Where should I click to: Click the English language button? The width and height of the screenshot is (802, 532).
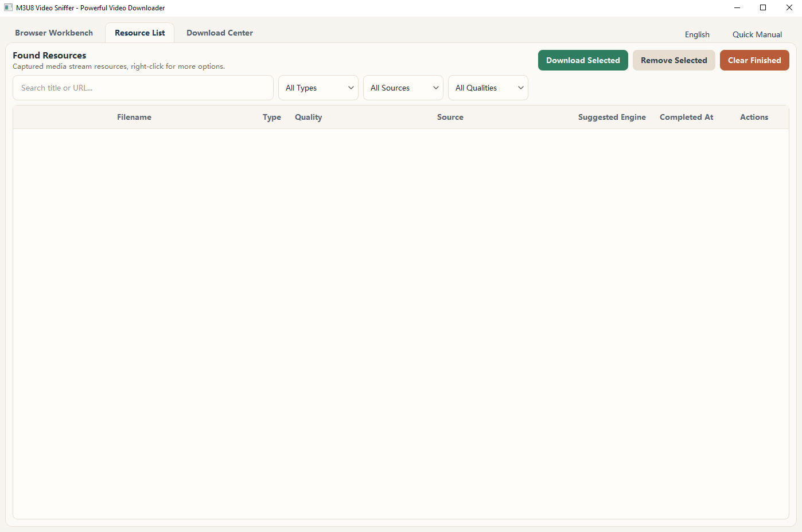[x=697, y=34]
